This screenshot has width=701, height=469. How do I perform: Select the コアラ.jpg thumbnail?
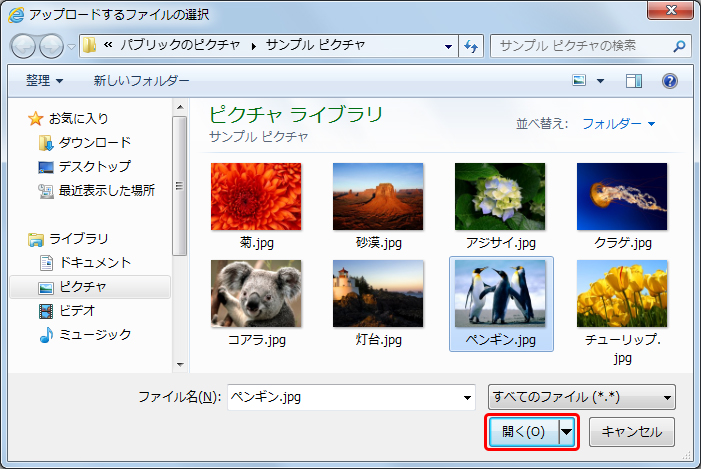256,295
